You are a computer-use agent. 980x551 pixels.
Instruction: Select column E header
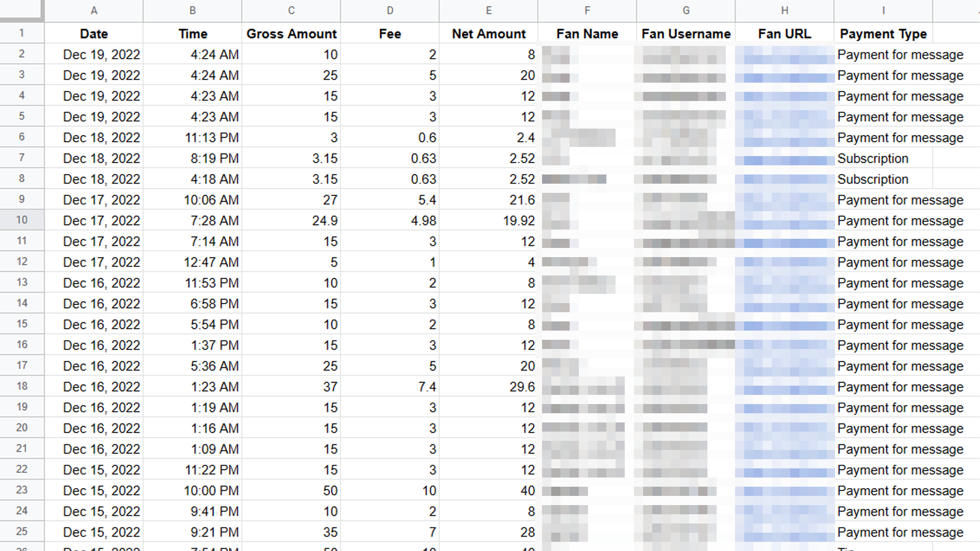(488, 10)
